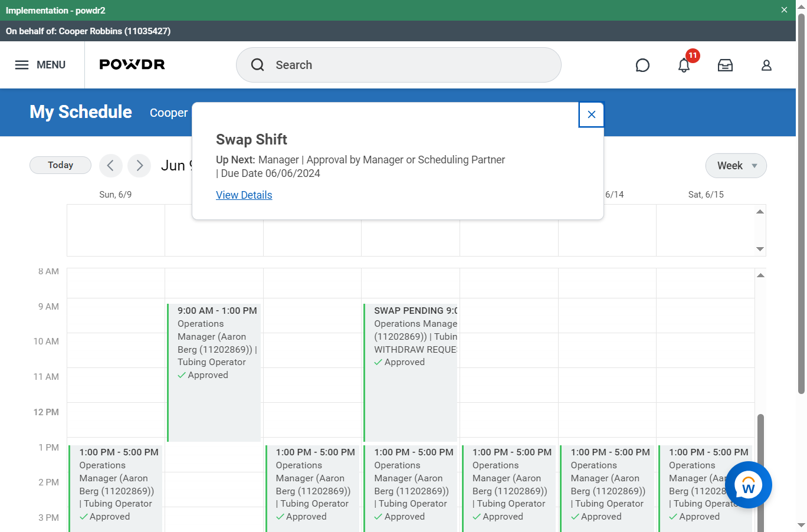Open the profile user icon
The height and width of the screenshot is (532, 807).
(766, 65)
